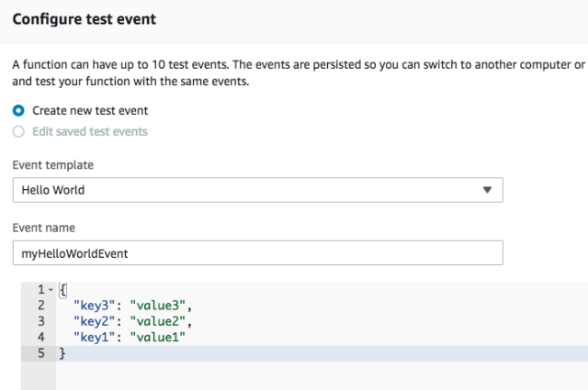Click line number 2 in editor gutter
588x390 pixels.
pyautogui.click(x=40, y=306)
